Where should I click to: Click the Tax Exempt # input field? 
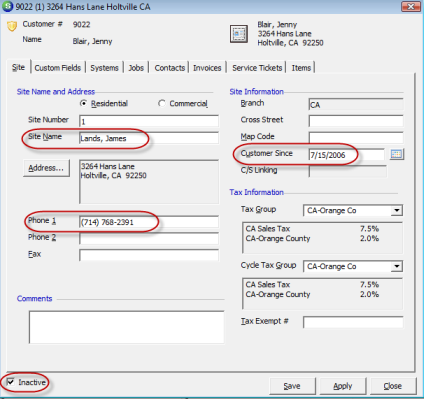pos(353,322)
